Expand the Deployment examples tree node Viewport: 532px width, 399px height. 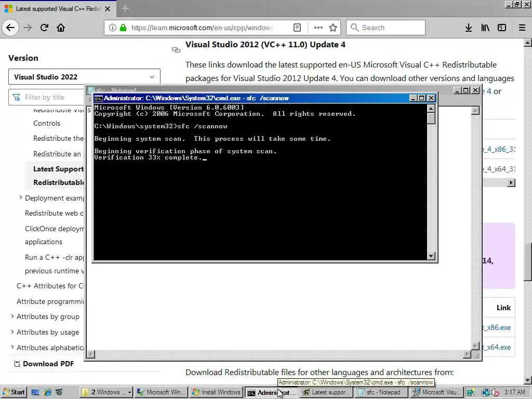[20, 197]
